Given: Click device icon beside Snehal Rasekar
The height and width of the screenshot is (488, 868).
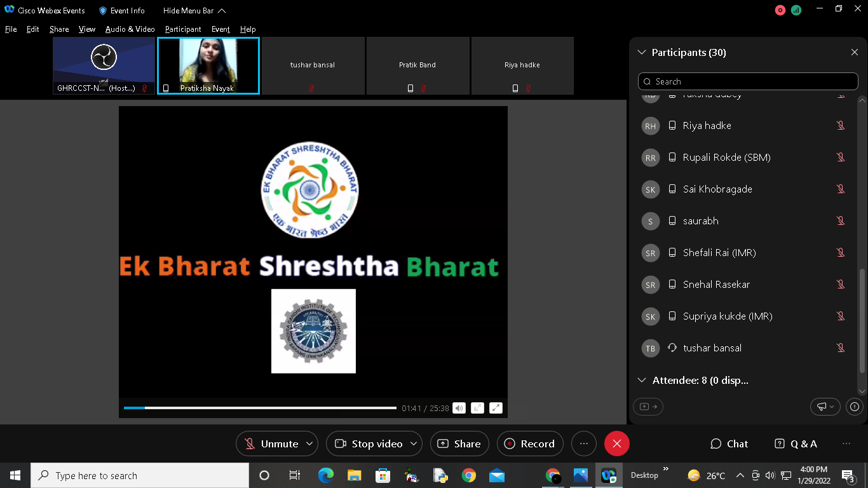Looking at the screenshot, I should pyautogui.click(x=672, y=285).
